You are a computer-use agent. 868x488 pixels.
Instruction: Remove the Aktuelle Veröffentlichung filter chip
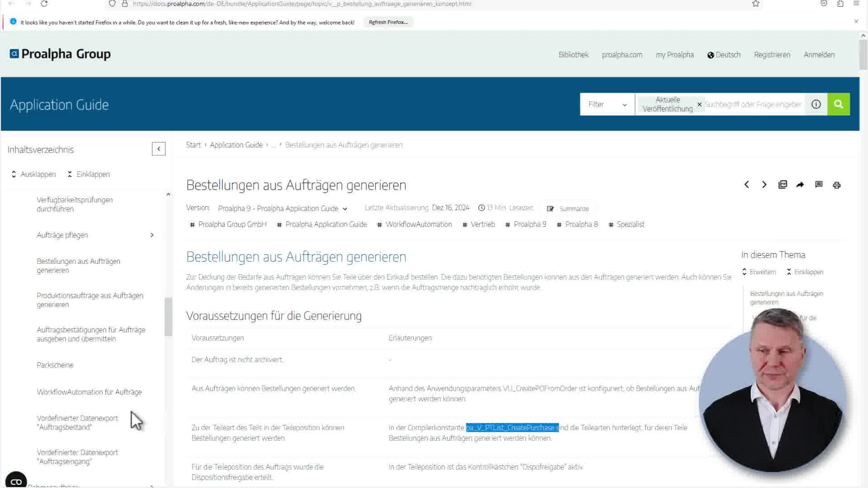click(x=699, y=104)
